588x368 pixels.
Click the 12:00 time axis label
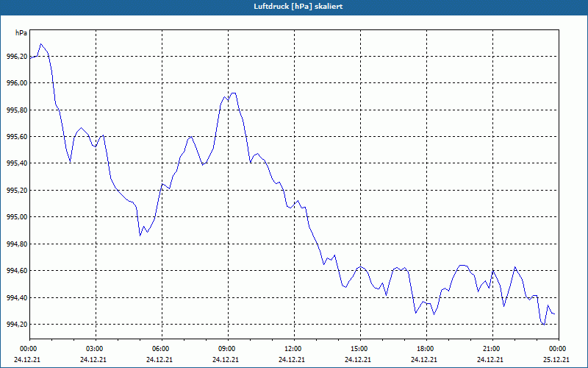pos(293,349)
